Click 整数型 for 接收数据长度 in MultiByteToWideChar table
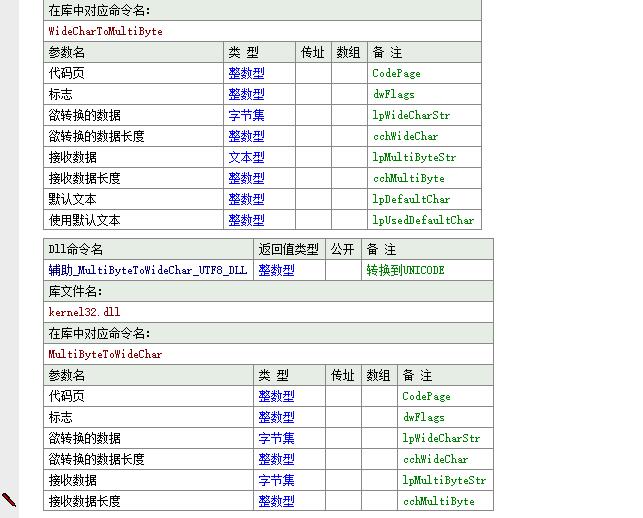643x518 pixels. (x=276, y=501)
